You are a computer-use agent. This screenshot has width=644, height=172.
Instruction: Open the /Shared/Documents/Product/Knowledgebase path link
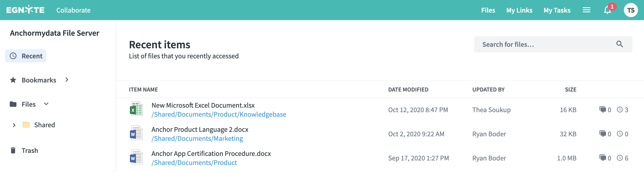tap(219, 114)
